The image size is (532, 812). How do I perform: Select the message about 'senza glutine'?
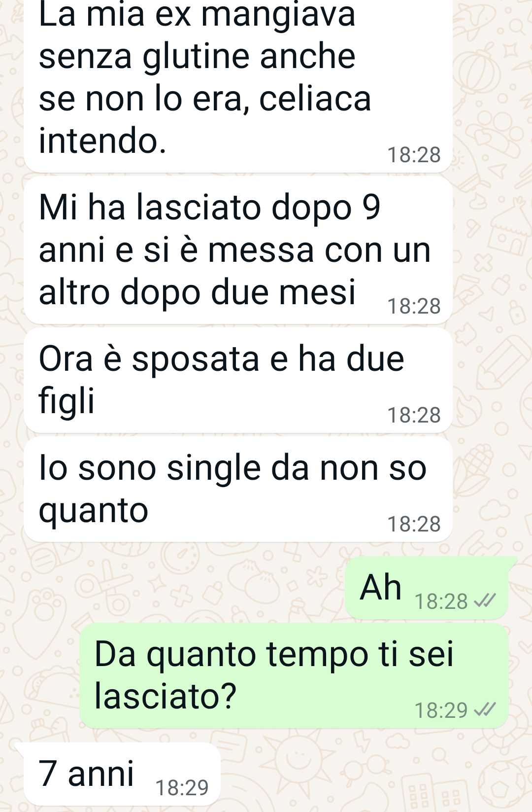238,84
